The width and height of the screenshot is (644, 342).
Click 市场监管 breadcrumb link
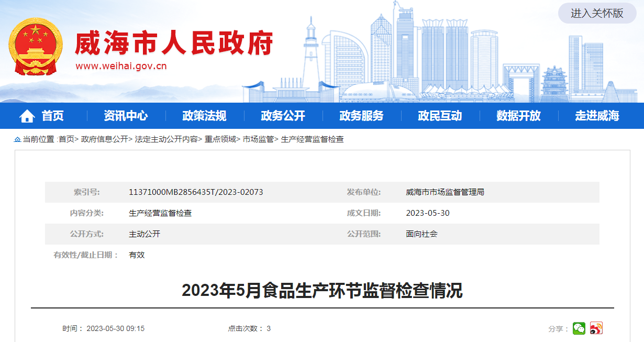pyautogui.click(x=258, y=139)
